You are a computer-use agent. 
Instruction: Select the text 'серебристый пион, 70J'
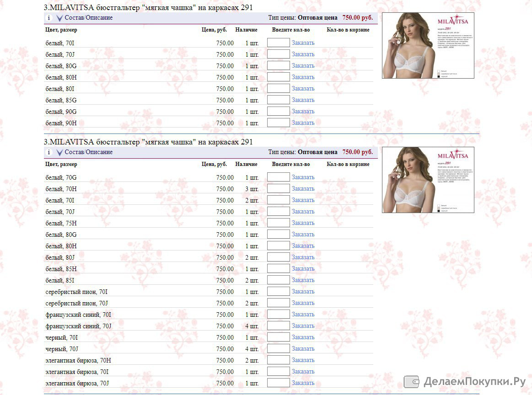77,304
